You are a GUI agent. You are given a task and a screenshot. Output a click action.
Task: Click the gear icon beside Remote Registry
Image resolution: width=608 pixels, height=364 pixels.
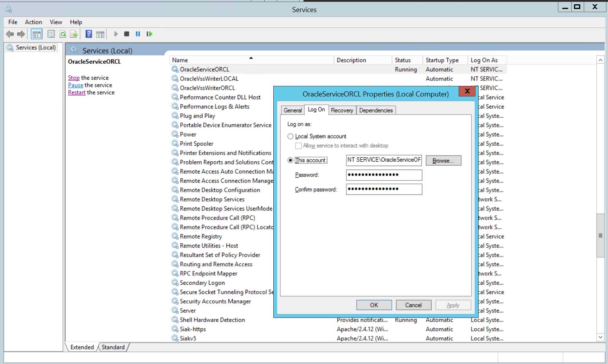[175, 236]
